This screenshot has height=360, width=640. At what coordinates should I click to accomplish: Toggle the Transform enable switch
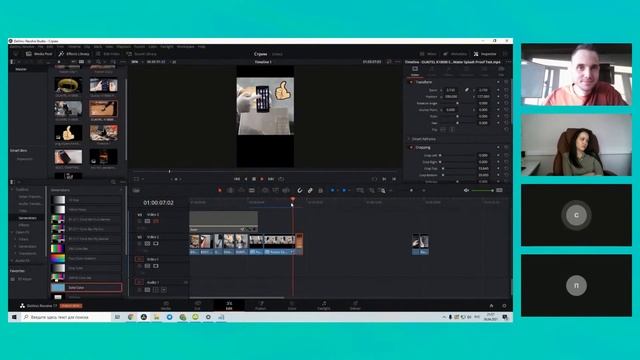[x=411, y=82]
